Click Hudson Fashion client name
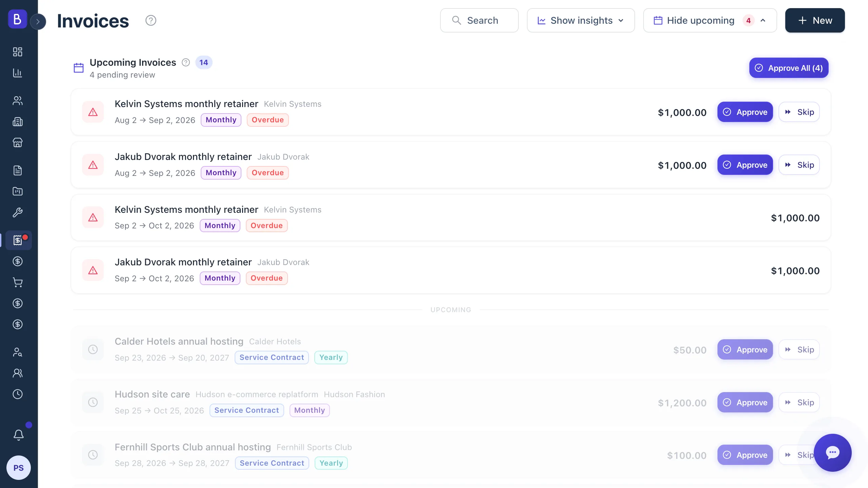 354,394
